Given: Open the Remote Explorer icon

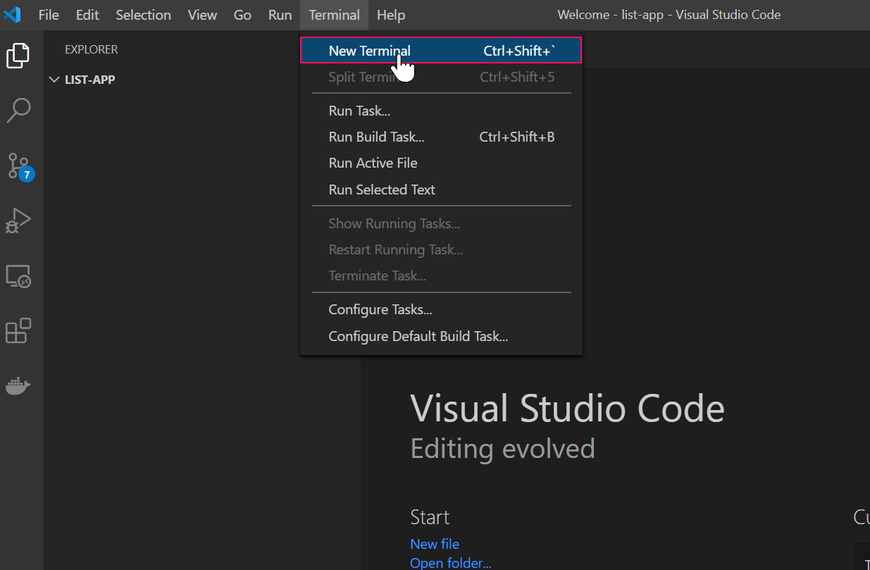Looking at the screenshot, I should [18, 276].
